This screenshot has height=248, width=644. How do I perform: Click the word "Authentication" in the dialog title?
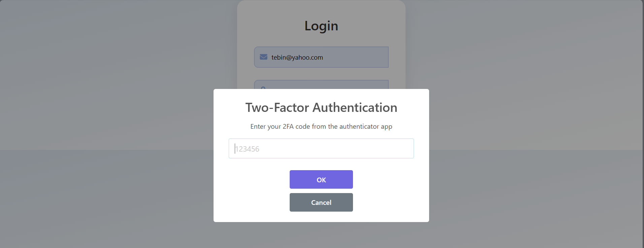tap(355, 107)
